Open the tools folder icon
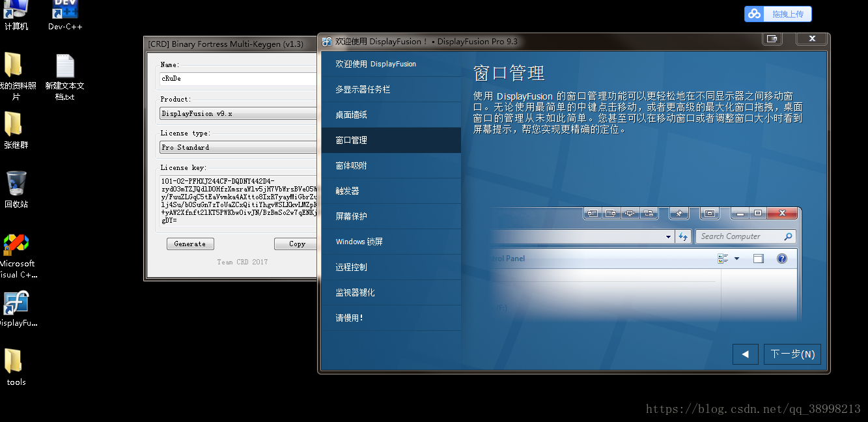The image size is (868, 422). pos(16,367)
